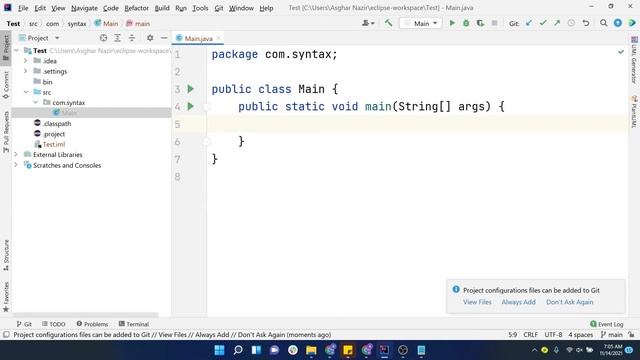Viewport: 640px width, 360px height.
Task: Open Windows Start menu
Action: 219,350
